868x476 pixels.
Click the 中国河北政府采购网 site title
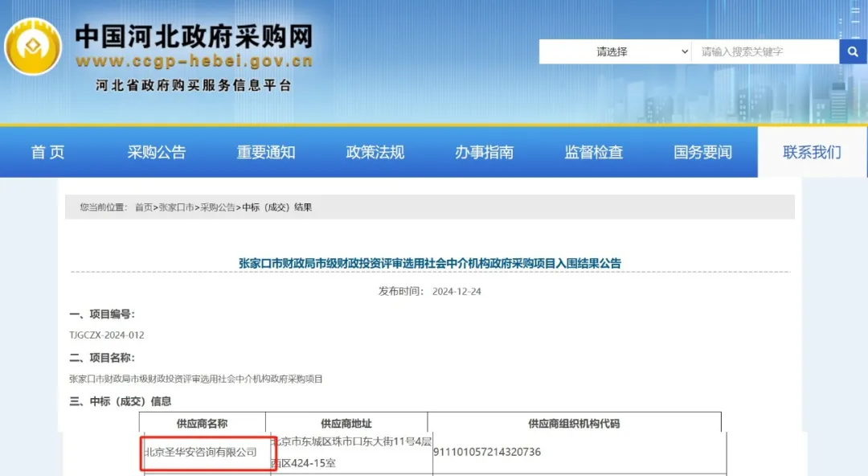(194, 36)
